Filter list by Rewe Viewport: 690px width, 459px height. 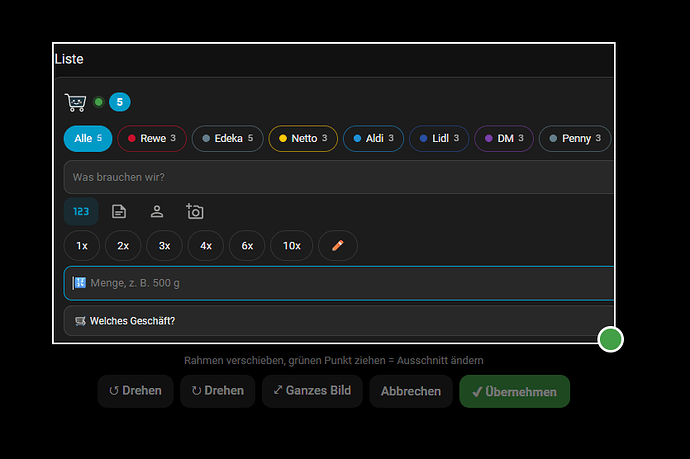click(152, 138)
